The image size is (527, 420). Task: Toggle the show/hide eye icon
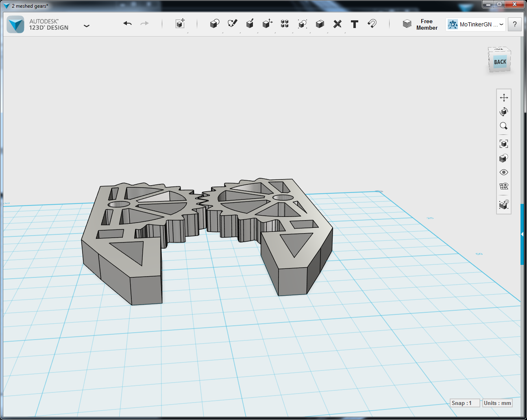pyautogui.click(x=504, y=172)
